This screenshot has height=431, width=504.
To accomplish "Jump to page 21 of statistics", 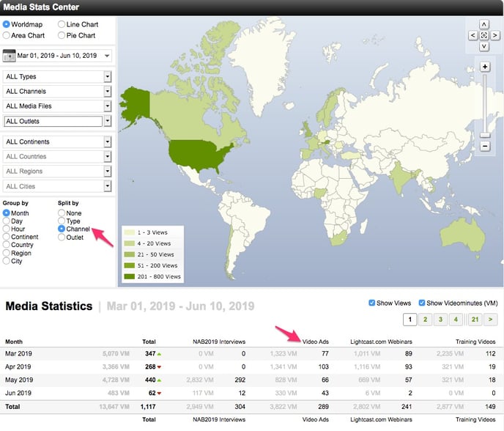I will pos(475,320).
